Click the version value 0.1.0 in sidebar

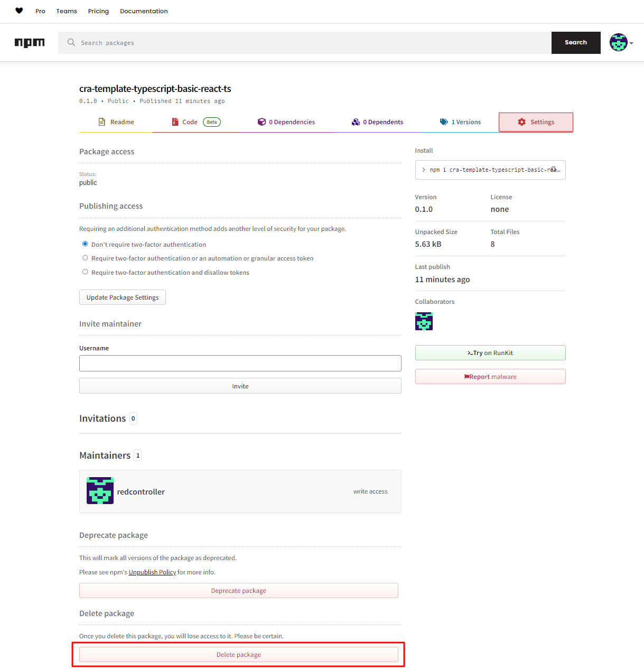click(x=424, y=209)
